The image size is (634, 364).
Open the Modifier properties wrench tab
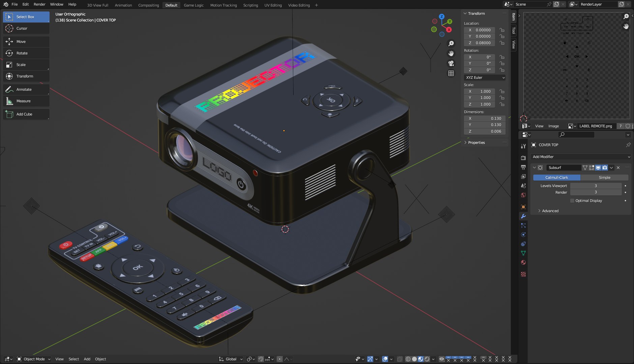point(523,216)
